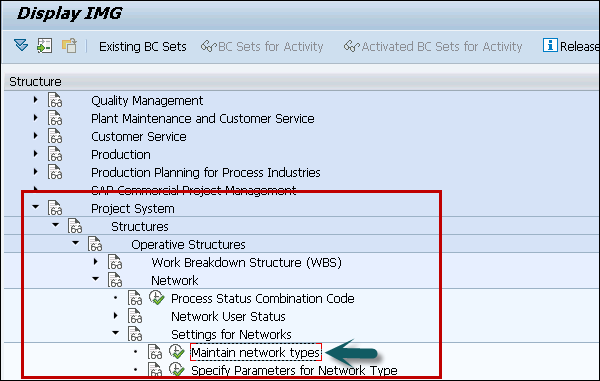Screen dimensions: 600x381
Task: Select Maintain network types entry
Action: tap(255, 352)
